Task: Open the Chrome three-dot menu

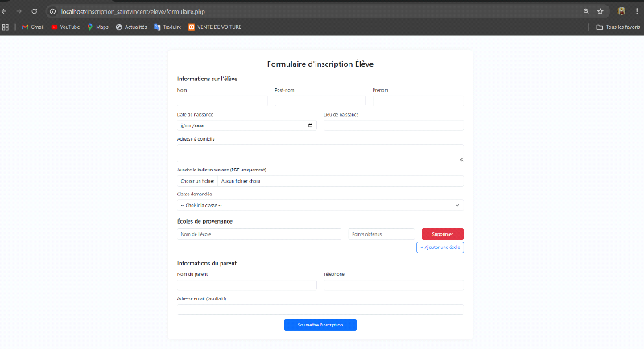Action: pyautogui.click(x=638, y=11)
